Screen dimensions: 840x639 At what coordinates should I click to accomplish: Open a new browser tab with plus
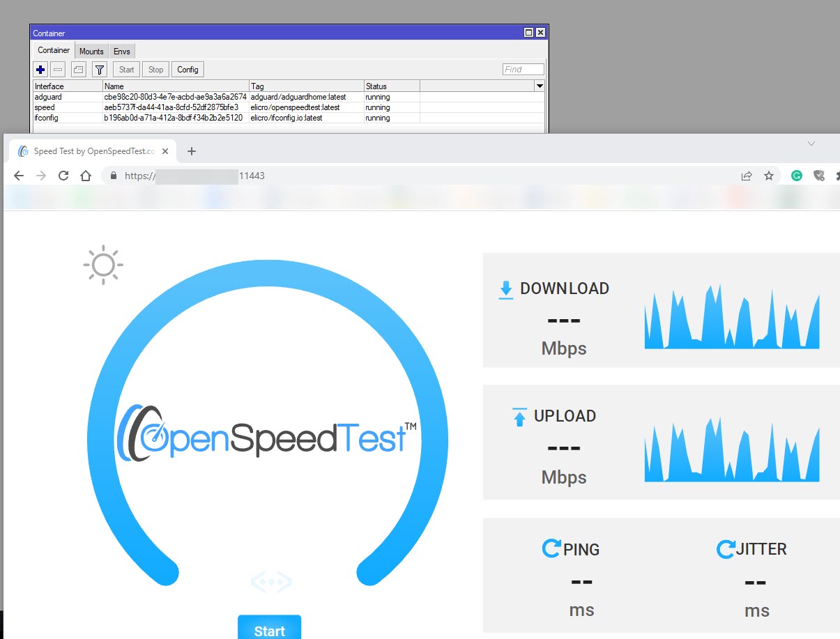(x=192, y=151)
